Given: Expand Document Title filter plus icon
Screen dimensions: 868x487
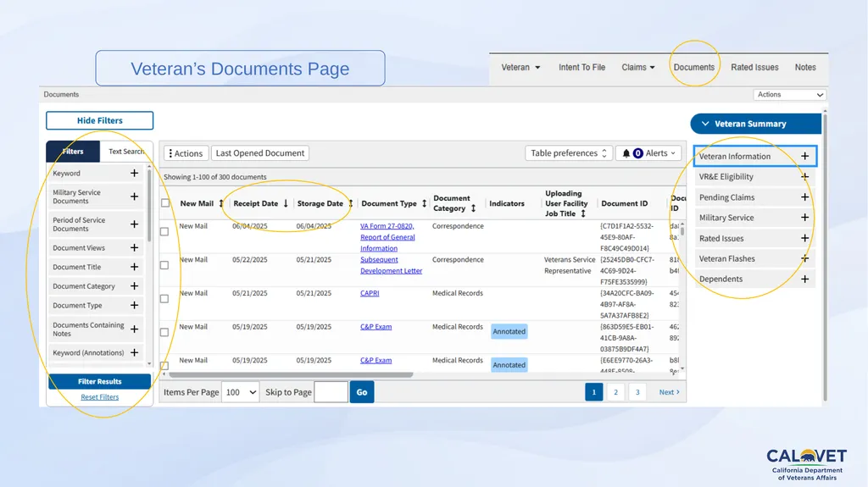Looking at the screenshot, I should point(134,267).
